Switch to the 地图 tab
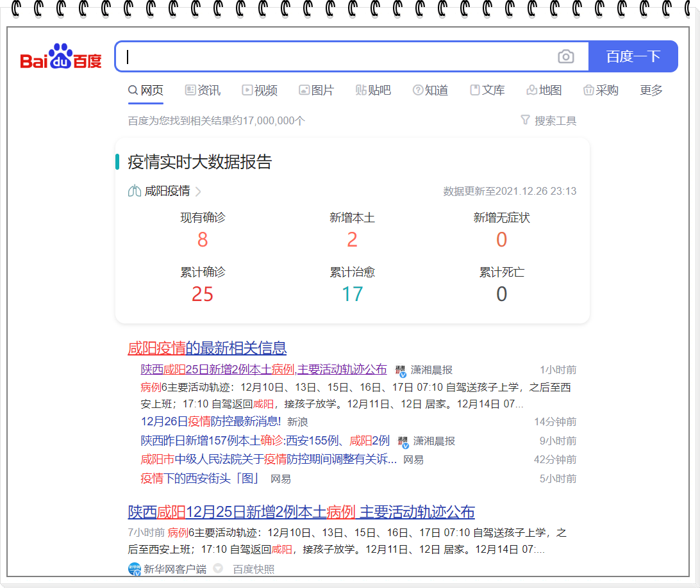 click(x=544, y=90)
